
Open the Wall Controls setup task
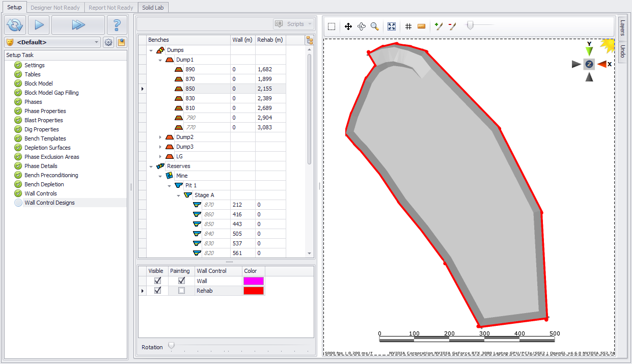coord(41,193)
